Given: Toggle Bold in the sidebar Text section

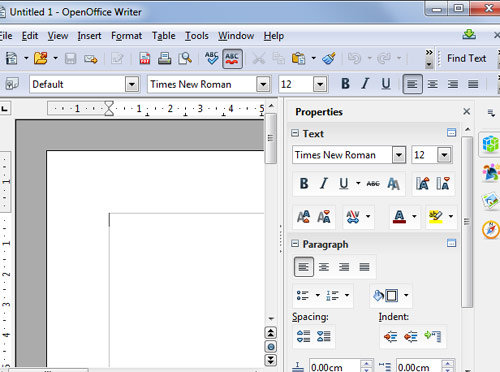Looking at the screenshot, I should [304, 184].
